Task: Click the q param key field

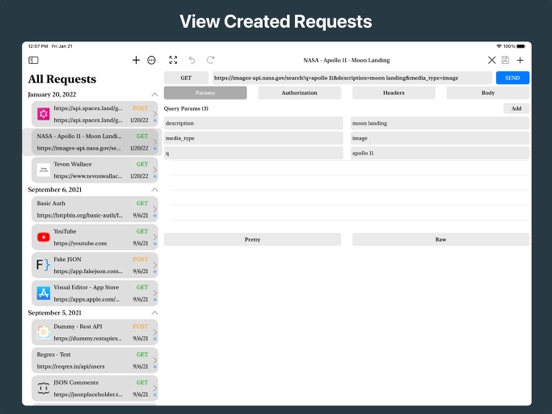Action: tap(253, 153)
